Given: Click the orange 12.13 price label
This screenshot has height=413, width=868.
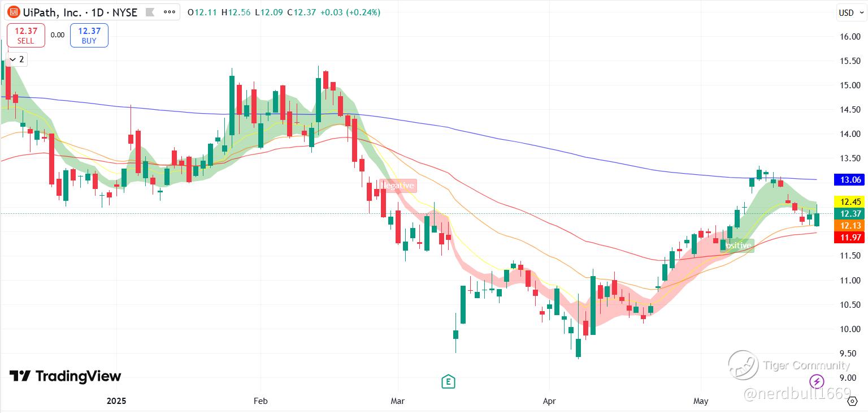Looking at the screenshot, I should point(849,225).
